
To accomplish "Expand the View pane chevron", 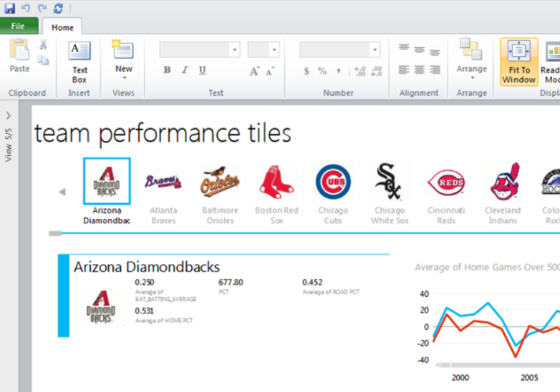I will pyautogui.click(x=8, y=115).
